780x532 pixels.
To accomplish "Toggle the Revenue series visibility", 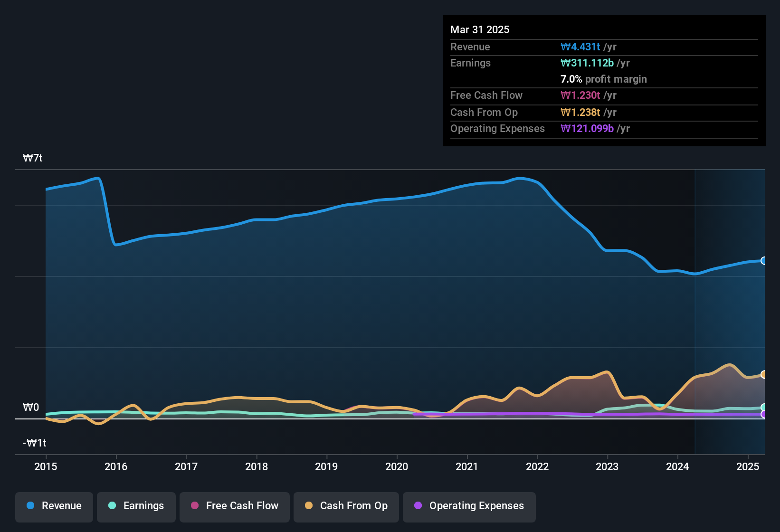I will (x=54, y=506).
